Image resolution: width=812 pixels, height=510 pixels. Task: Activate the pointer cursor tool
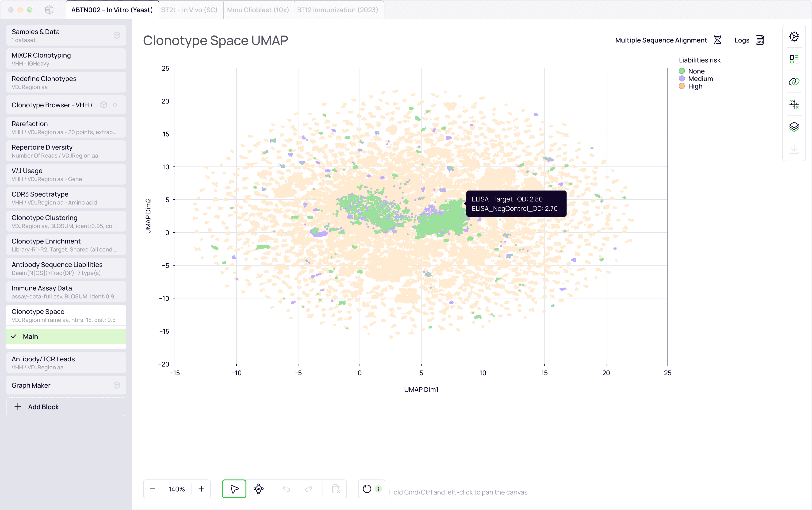[x=234, y=489]
